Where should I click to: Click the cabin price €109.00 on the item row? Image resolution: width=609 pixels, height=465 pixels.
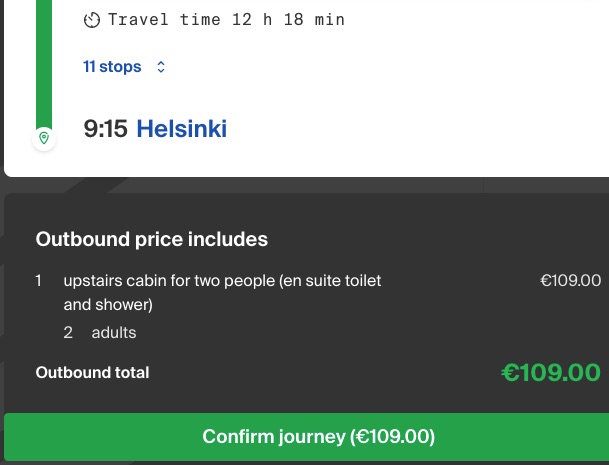571,280
